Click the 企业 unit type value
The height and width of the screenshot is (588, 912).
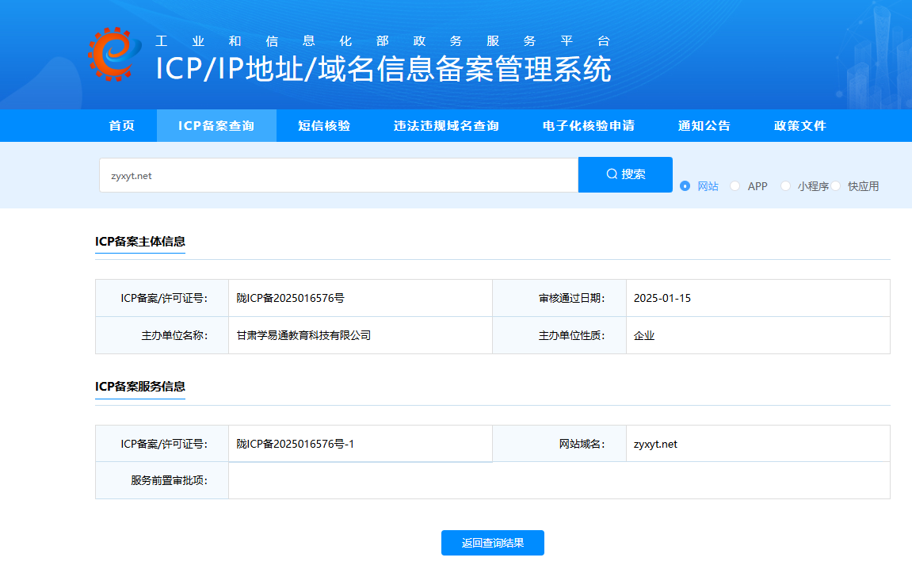[x=644, y=335]
